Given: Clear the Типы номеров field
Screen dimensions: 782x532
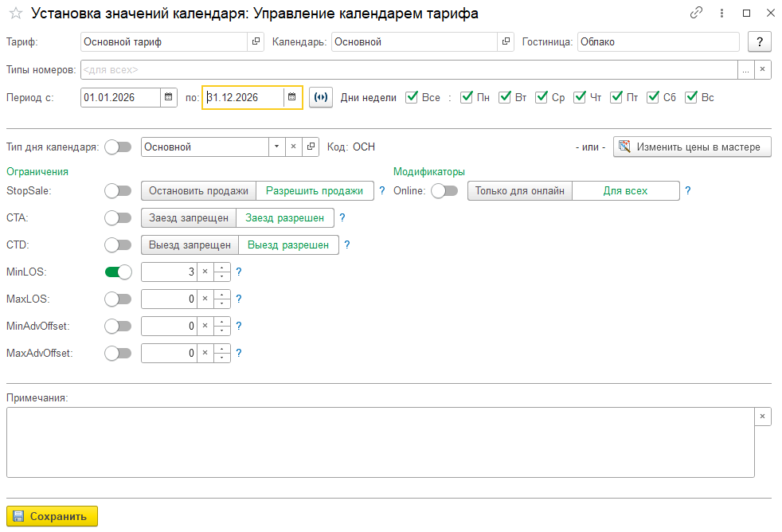Looking at the screenshot, I should pos(762,70).
